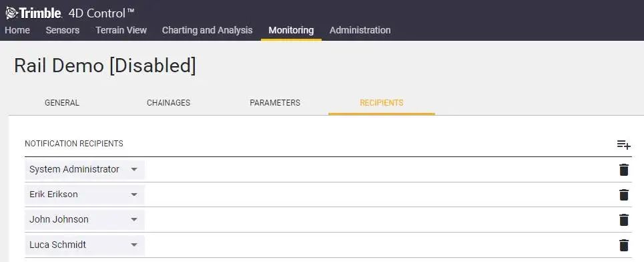
Task: Click the add recipient list-plus icon
Action: pyautogui.click(x=623, y=145)
